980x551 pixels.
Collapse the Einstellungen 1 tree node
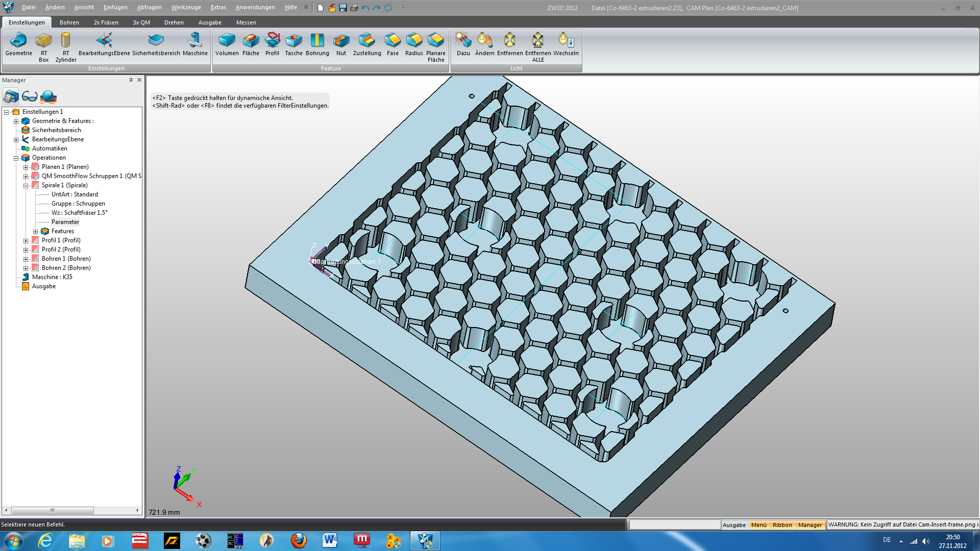coord(7,112)
